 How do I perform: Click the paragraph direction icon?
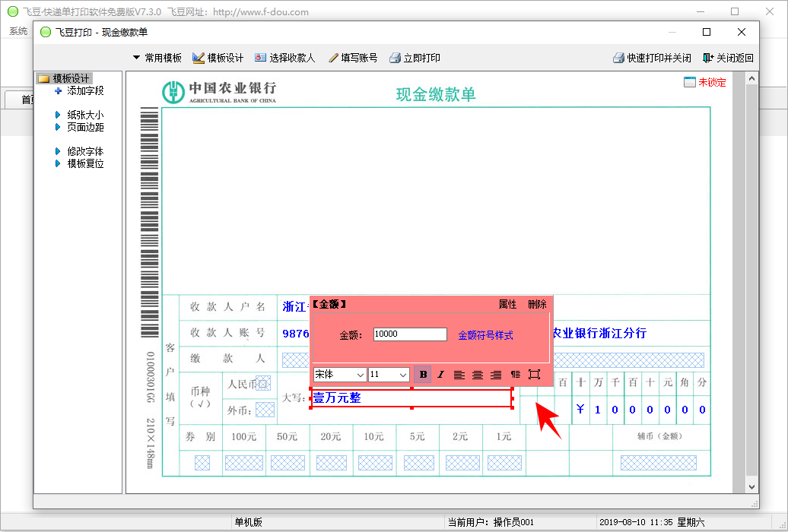click(515, 374)
